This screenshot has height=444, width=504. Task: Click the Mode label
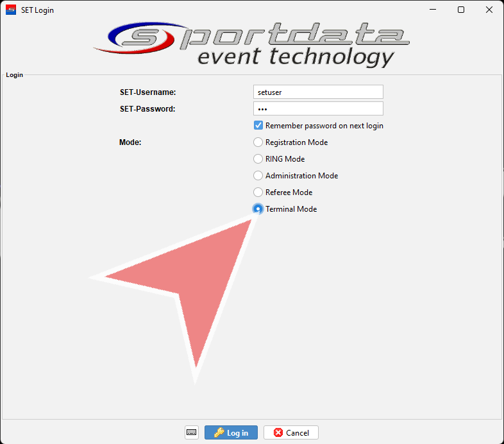point(130,142)
